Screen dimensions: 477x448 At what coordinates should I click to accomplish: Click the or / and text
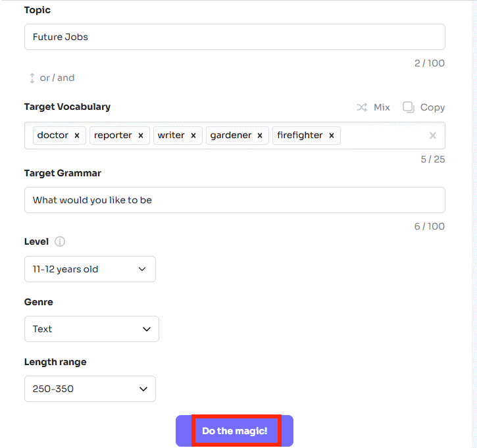click(57, 78)
